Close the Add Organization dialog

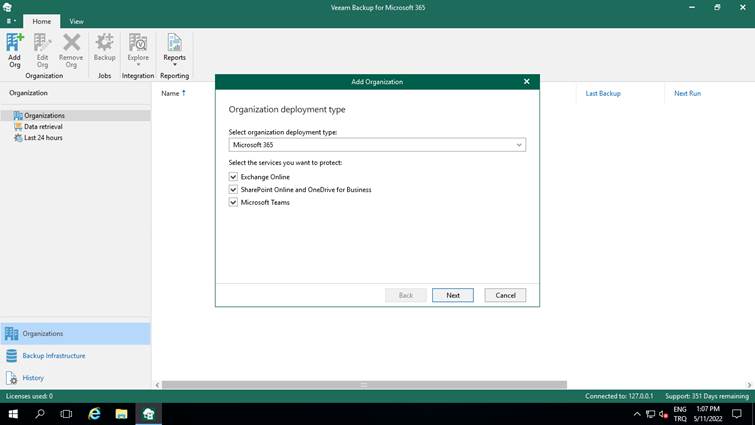pyautogui.click(x=527, y=81)
